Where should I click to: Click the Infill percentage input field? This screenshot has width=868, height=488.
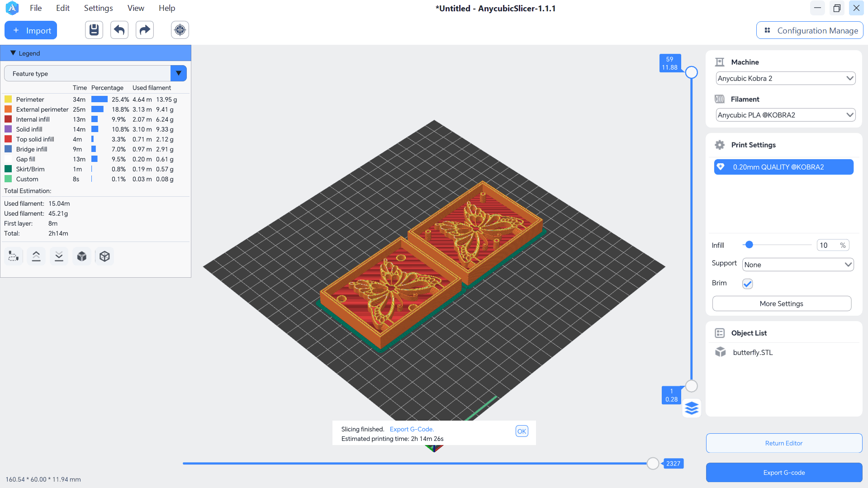(x=833, y=245)
